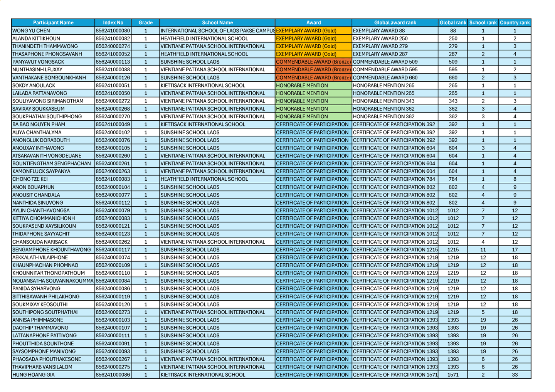Click HUNG HOANG GIA name cell
The image size is (555, 392).
pyautogui.click(x=53, y=375)
